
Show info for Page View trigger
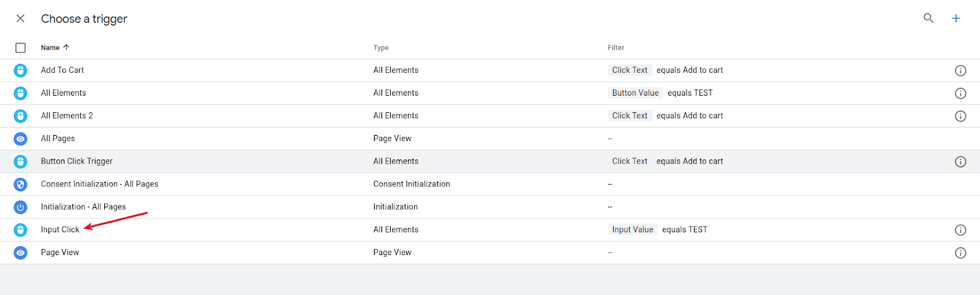click(960, 253)
